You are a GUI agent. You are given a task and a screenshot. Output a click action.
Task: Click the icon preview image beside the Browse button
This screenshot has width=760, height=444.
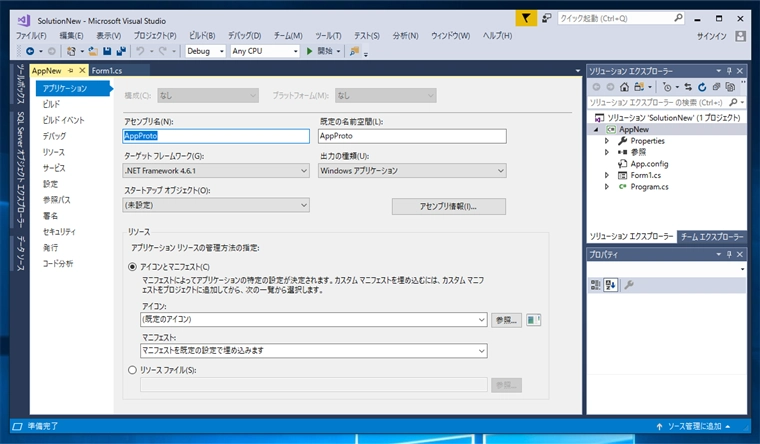click(x=533, y=320)
